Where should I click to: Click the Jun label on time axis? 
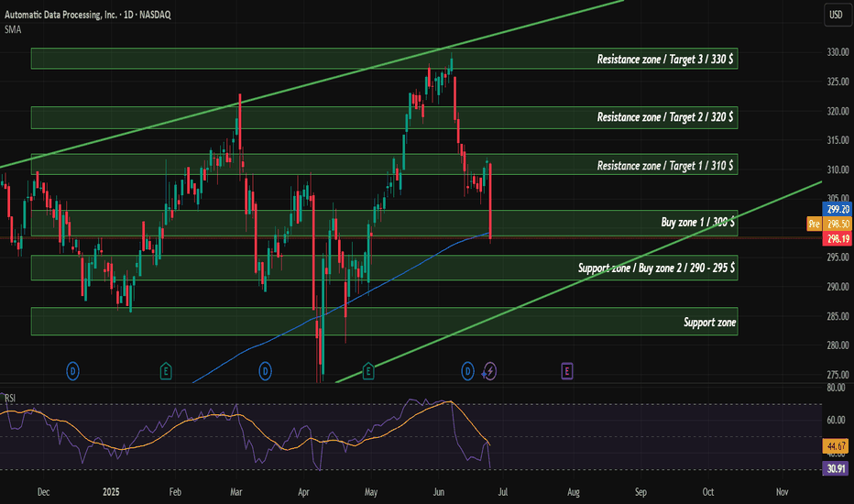(x=438, y=492)
